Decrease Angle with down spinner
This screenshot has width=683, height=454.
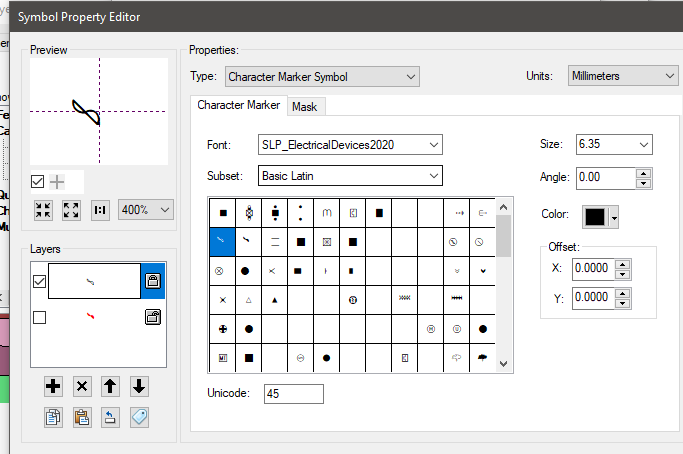click(x=643, y=183)
